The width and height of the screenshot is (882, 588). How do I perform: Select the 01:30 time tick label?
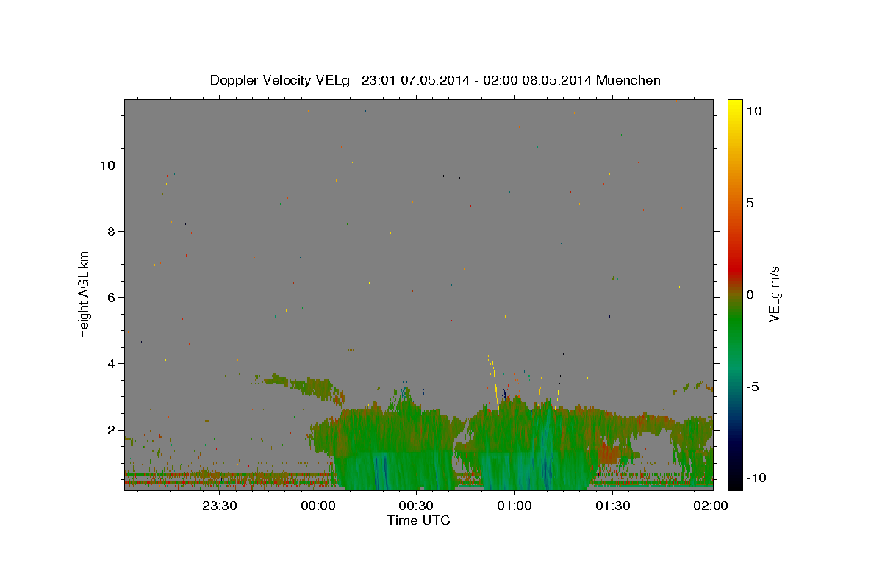[x=612, y=506]
